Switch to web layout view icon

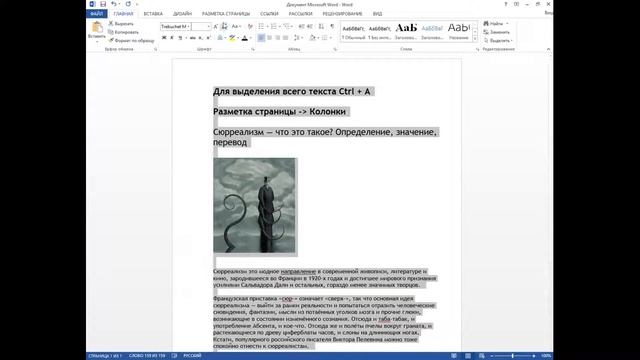(482, 356)
